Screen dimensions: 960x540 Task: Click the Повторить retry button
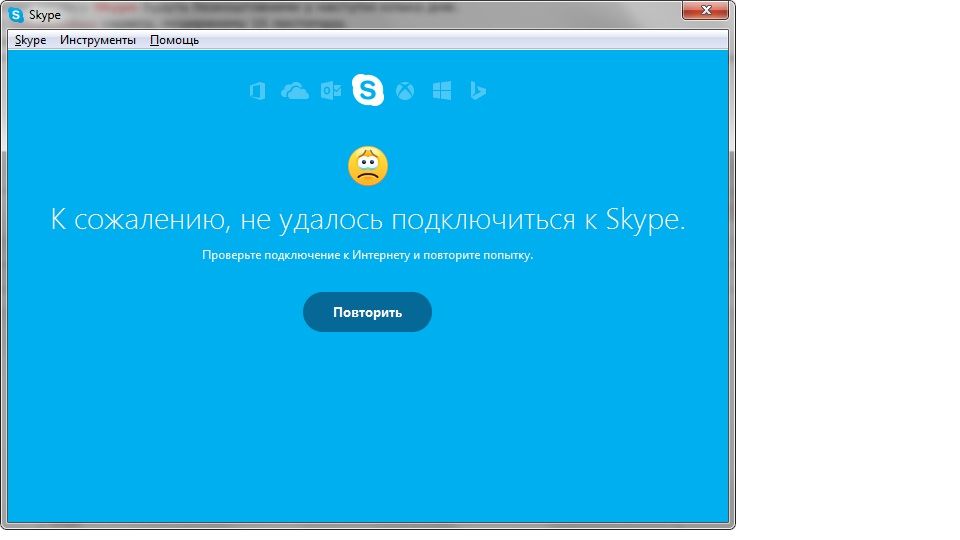point(367,312)
